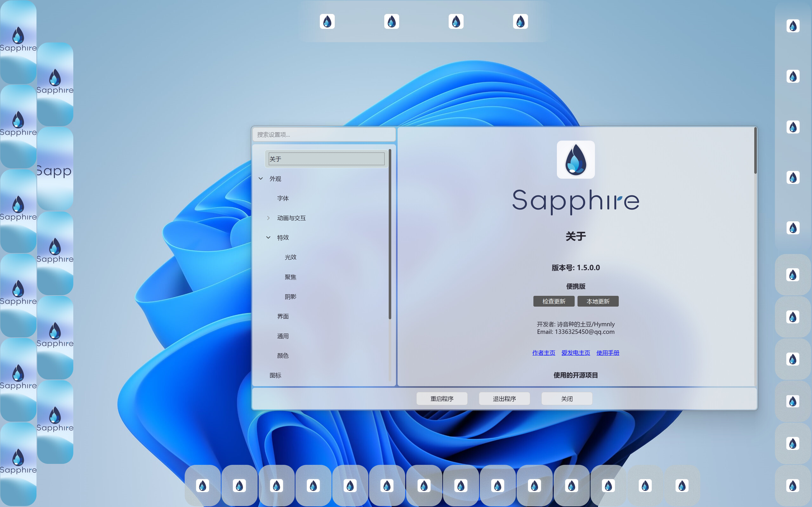Select the 光效 light effects entry
This screenshot has width=812, height=507.
click(x=290, y=257)
